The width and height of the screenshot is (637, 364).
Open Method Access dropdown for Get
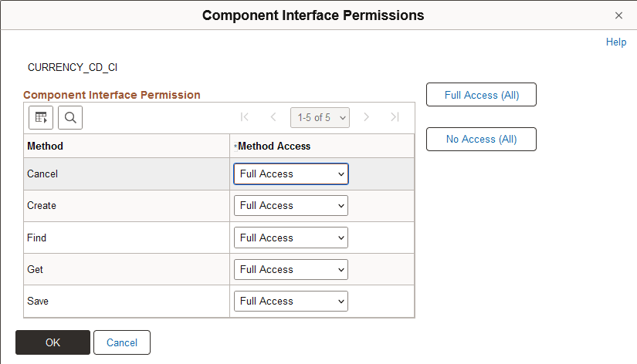tap(290, 270)
